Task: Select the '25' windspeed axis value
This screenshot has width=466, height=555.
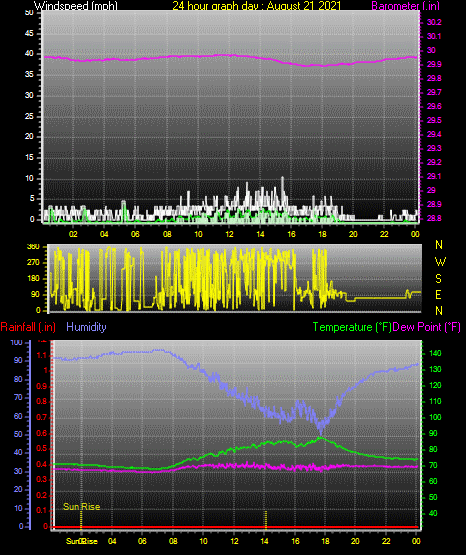Action: click(x=29, y=116)
